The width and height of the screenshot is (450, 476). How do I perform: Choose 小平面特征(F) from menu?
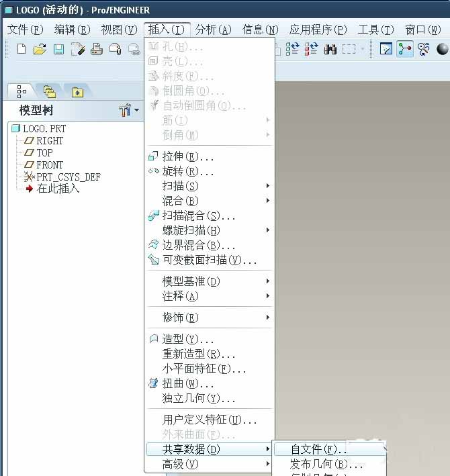[x=210, y=369]
